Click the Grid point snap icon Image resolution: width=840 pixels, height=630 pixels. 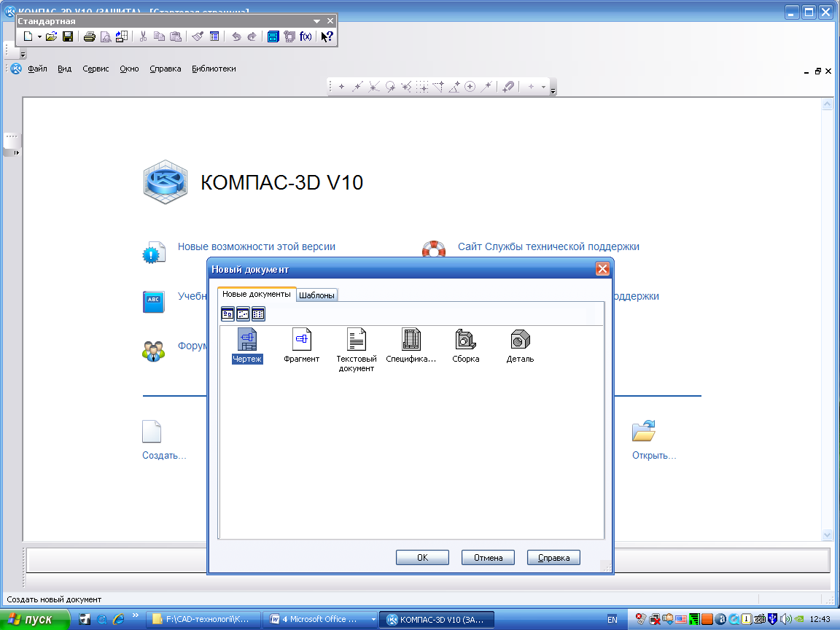pyautogui.click(x=422, y=86)
